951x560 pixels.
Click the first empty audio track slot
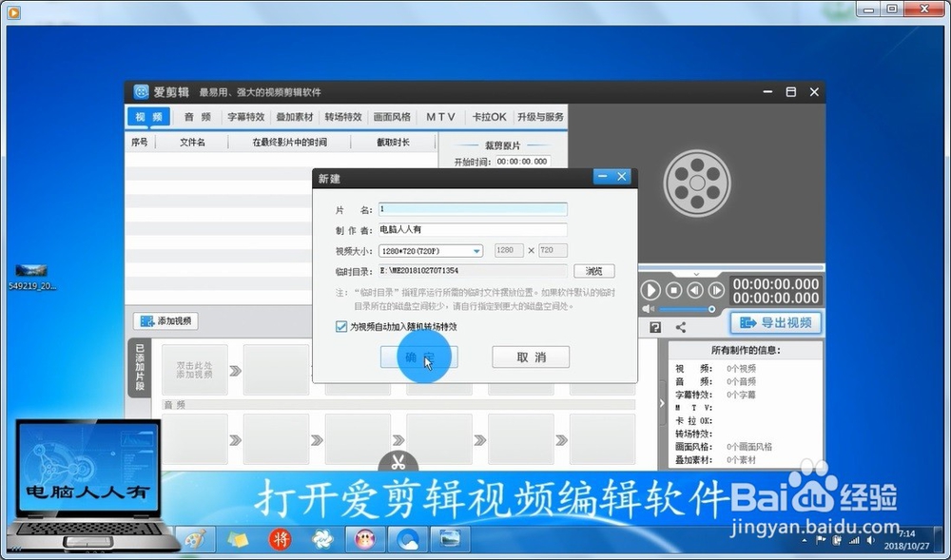coord(195,439)
